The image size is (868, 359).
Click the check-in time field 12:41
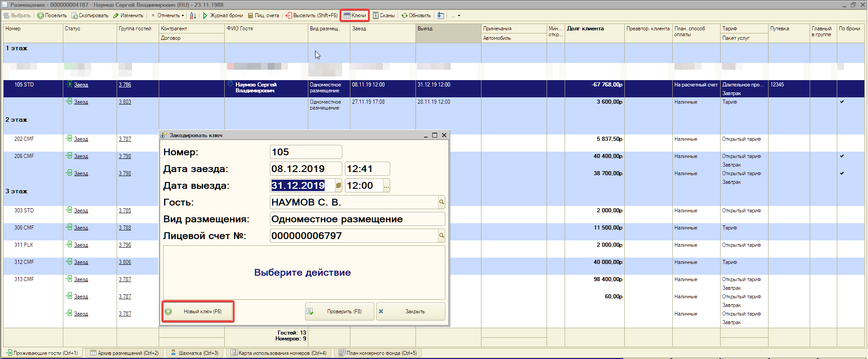(367, 169)
